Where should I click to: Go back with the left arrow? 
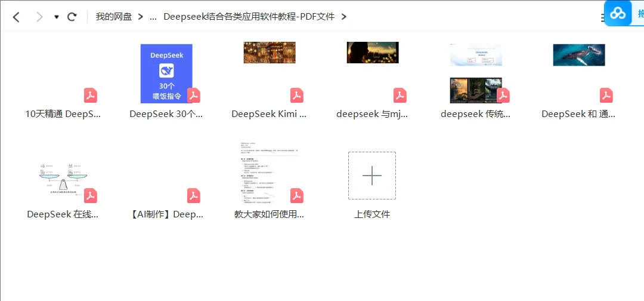tap(16, 17)
